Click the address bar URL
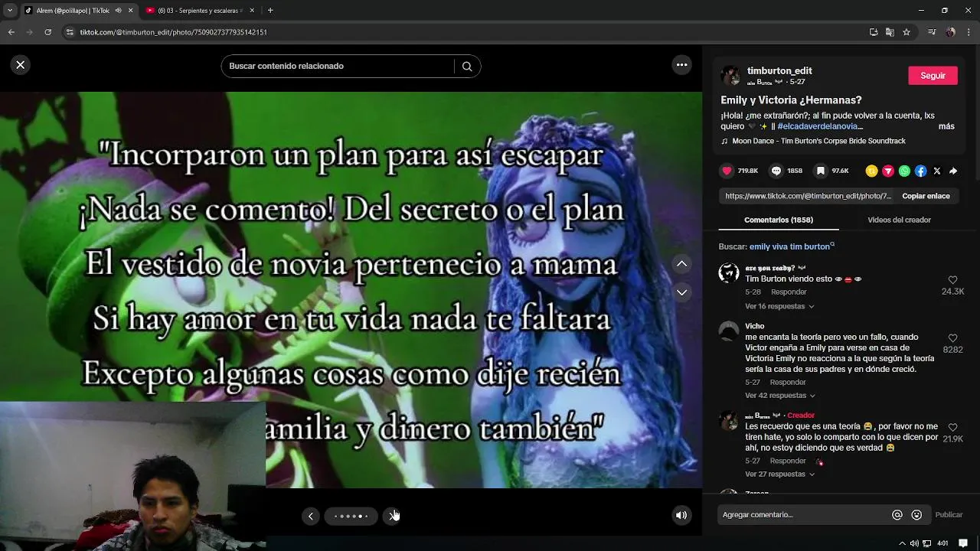Image resolution: width=980 pixels, height=551 pixels. [x=174, y=32]
